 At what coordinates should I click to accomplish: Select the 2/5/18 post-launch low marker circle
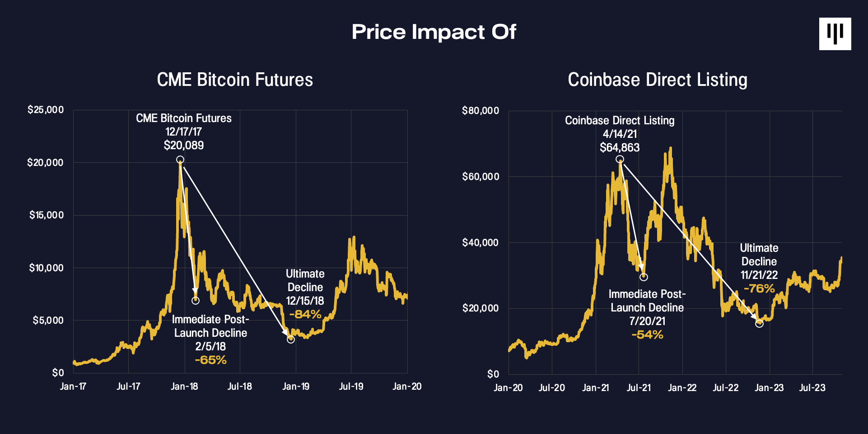(x=196, y=300)
